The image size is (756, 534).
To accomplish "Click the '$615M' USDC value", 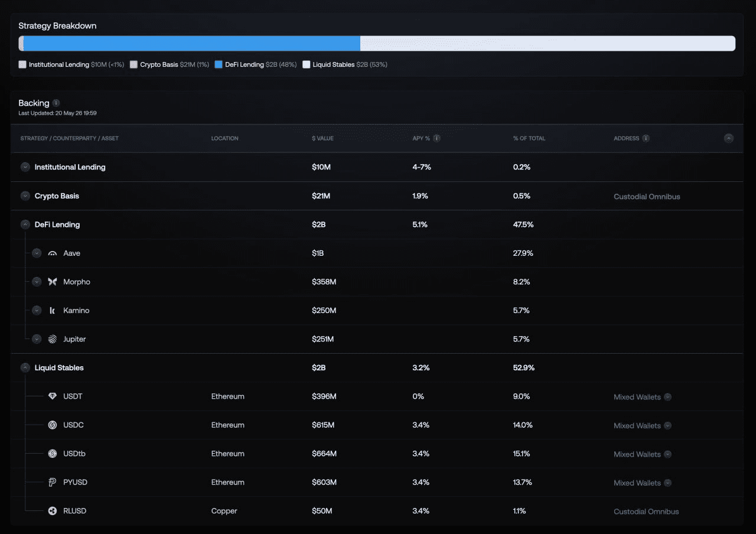I will [x=323, y=425].
